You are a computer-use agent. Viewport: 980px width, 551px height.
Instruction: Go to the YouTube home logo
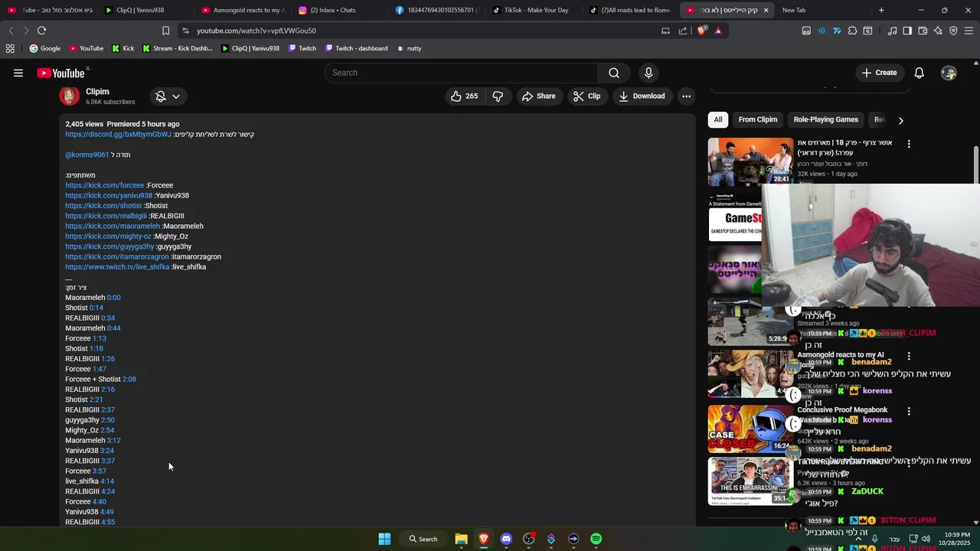click(60, 73)
